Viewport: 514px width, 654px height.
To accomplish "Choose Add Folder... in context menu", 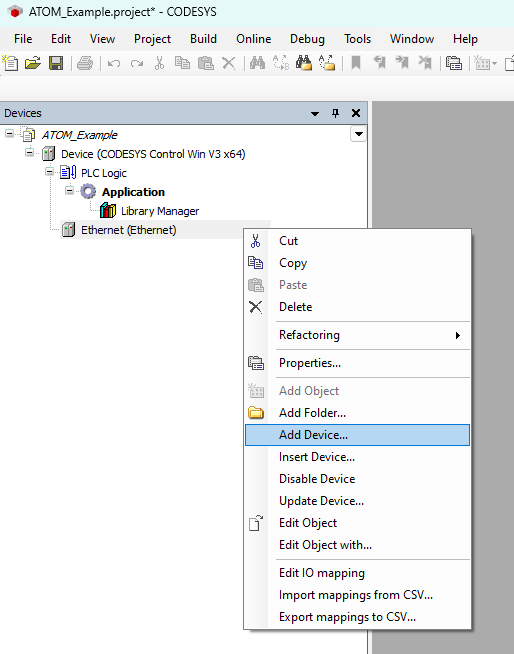I will [x=358, y=413].
